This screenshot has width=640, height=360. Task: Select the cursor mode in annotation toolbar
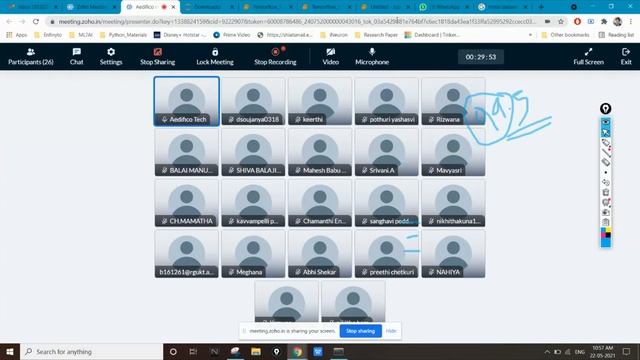pyautogui.click(x=606, y=132)
